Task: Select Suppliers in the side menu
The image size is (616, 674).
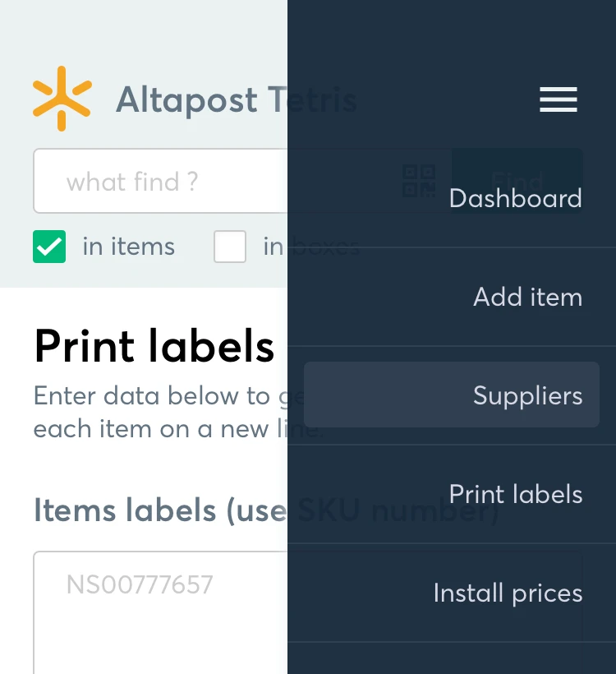Action: (527, 395)
